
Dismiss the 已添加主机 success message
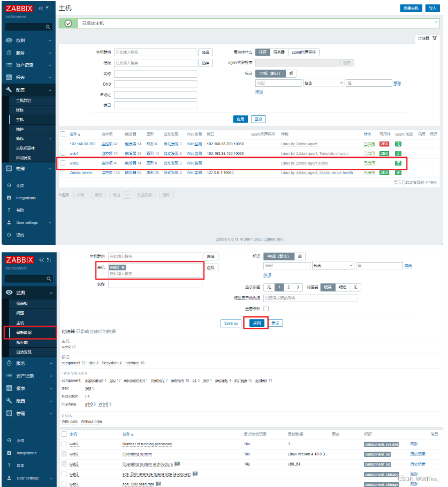[x=436, y=22]
